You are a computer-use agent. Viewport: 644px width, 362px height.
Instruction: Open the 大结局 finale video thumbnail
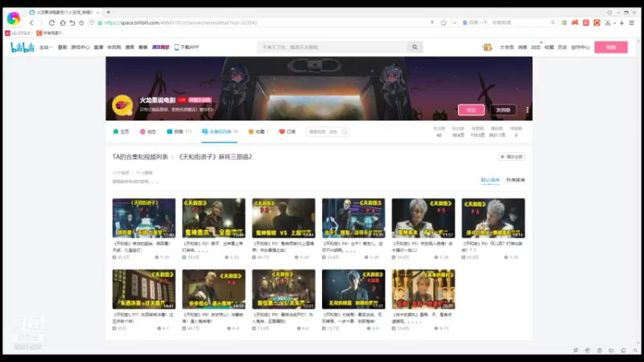[353, 289]
